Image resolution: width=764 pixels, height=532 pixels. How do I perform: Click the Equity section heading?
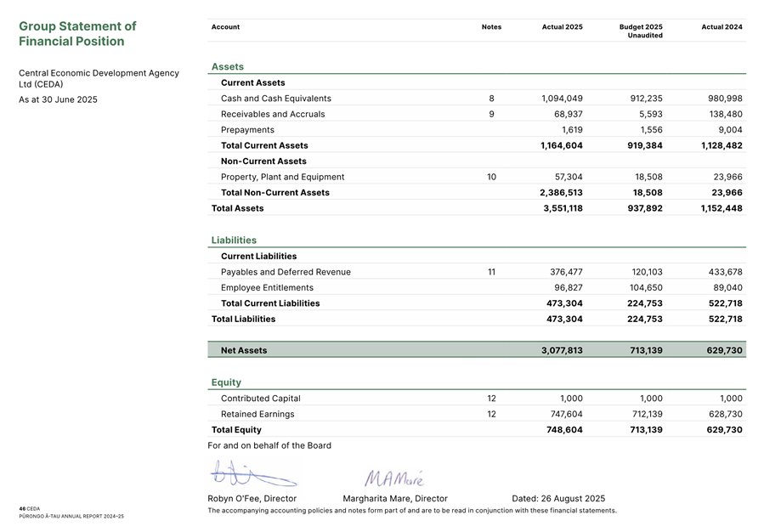pos(226,382)
